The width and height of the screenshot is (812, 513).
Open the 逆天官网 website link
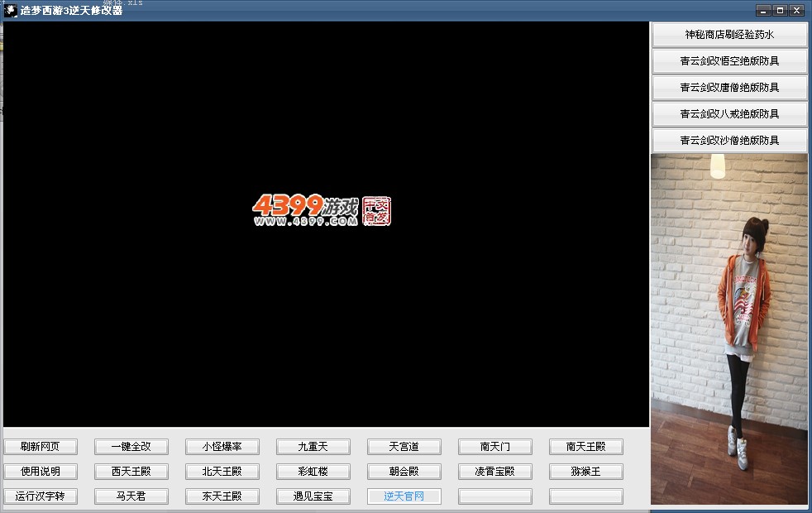(x=404, y=496)
